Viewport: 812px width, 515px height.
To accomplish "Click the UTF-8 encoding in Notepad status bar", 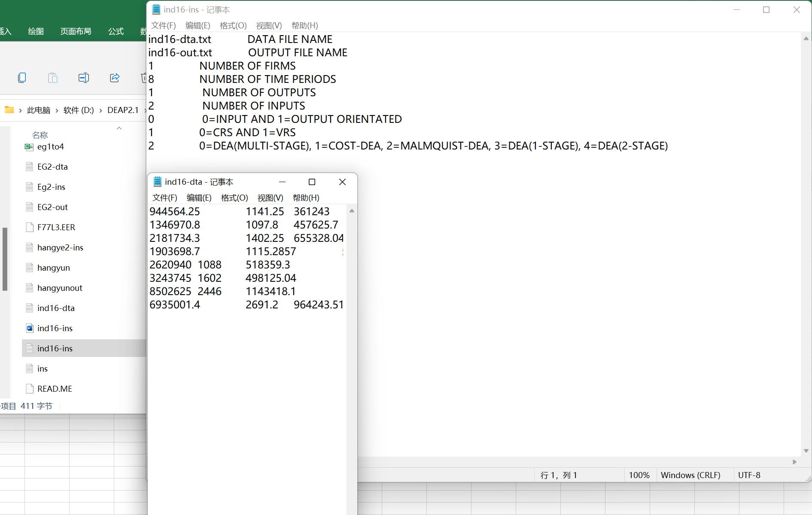I will pyautogui.click(x=749, y=475).
